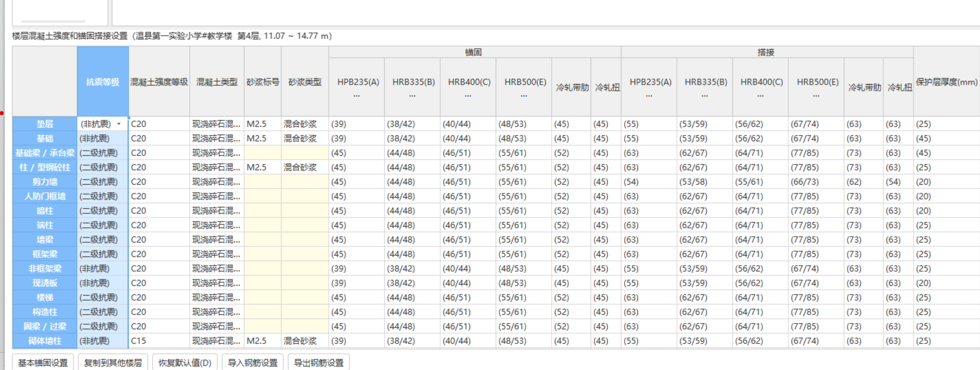Click the 现浇碎石混... cell in 楼梯 row
This screenshot has height=370, width=980.
point(217,297)
